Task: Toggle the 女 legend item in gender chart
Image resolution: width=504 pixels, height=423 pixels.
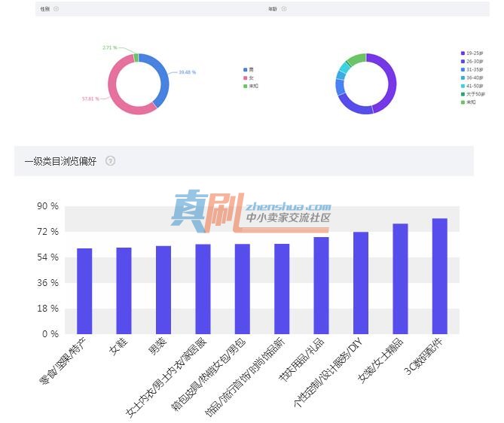Action: click(x=248, y=78)
